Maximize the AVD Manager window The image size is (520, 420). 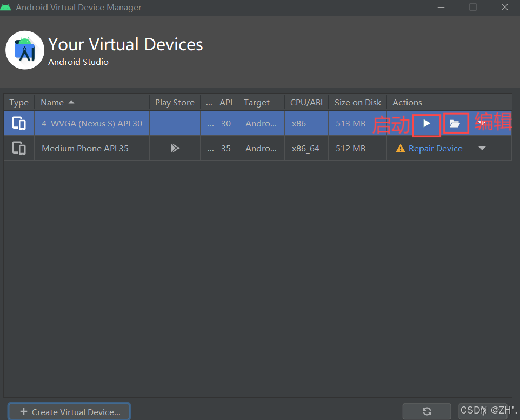tap(473, 8)
